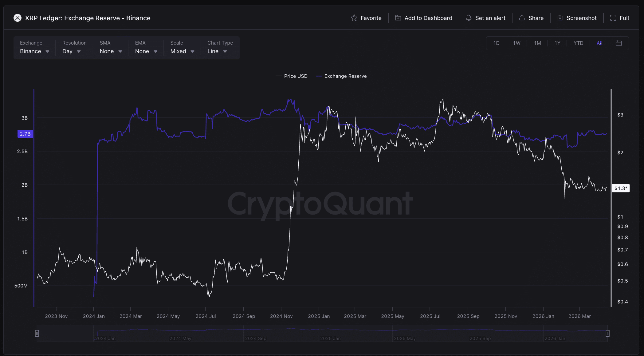This screenshot has height=356, width=644.
Task: Toggle the Exchange Reserve legend series
Action: [341, 76]
